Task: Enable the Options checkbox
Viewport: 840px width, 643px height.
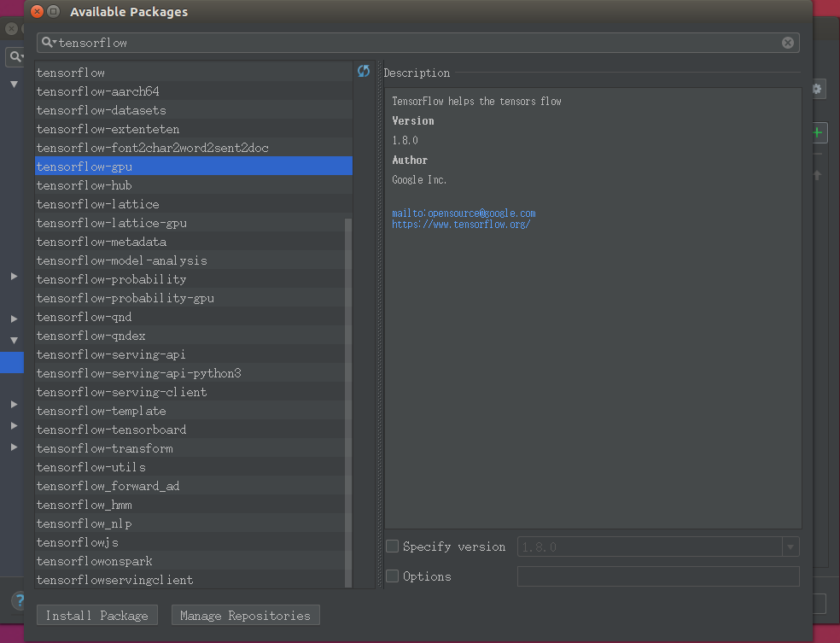Action: (393, 576)
